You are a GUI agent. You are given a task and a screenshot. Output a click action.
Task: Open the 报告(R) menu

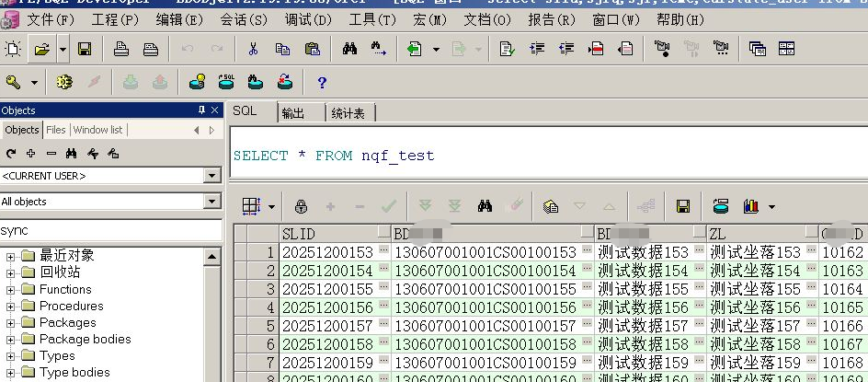pos(552,20)
